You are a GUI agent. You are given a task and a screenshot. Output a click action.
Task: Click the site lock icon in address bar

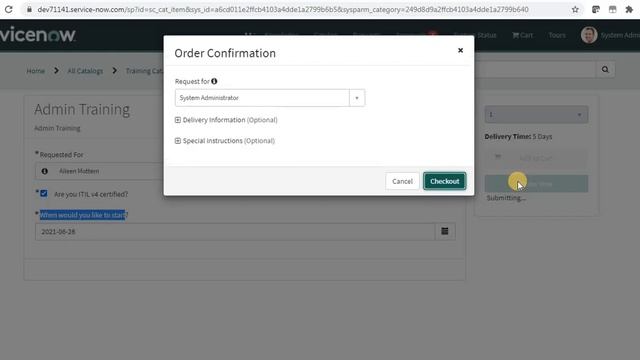pyautogui.click(x=29, y=9)
